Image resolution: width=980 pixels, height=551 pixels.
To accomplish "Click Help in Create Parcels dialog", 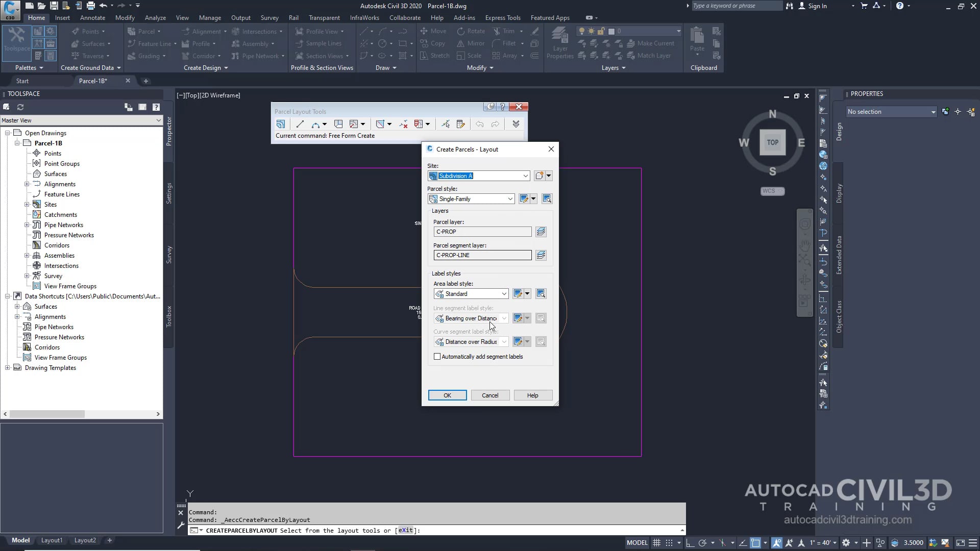I will pos(532,395).
